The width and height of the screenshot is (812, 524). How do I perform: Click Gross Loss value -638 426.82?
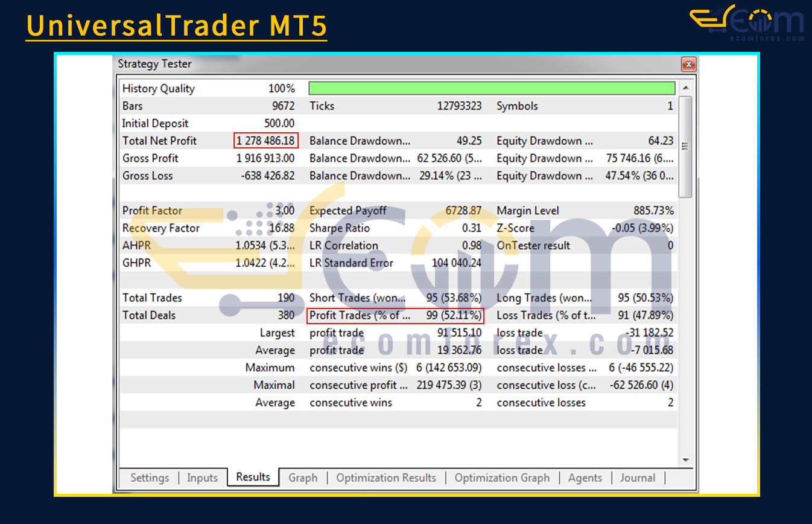pyautogui.click(x=267, y=176)
